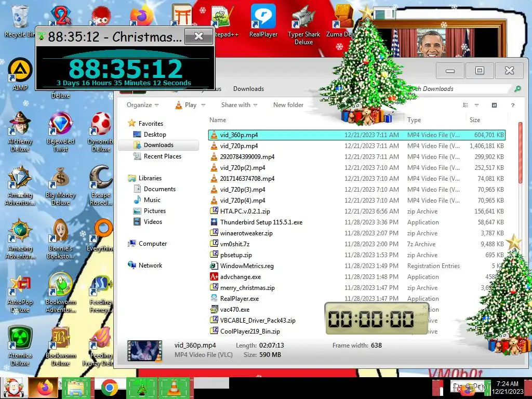Switch to Chrome in the taskbar

[109, 388]
